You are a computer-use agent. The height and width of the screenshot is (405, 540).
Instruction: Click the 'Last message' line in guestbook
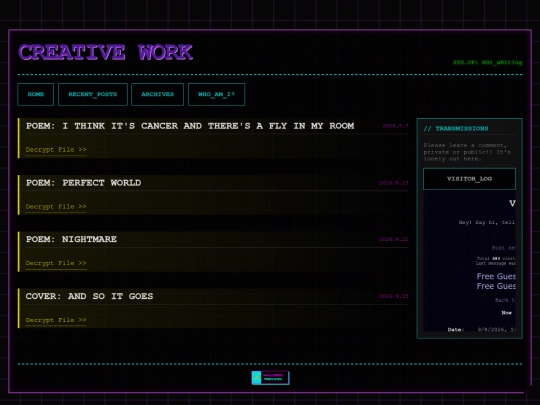tap(496, 263)
